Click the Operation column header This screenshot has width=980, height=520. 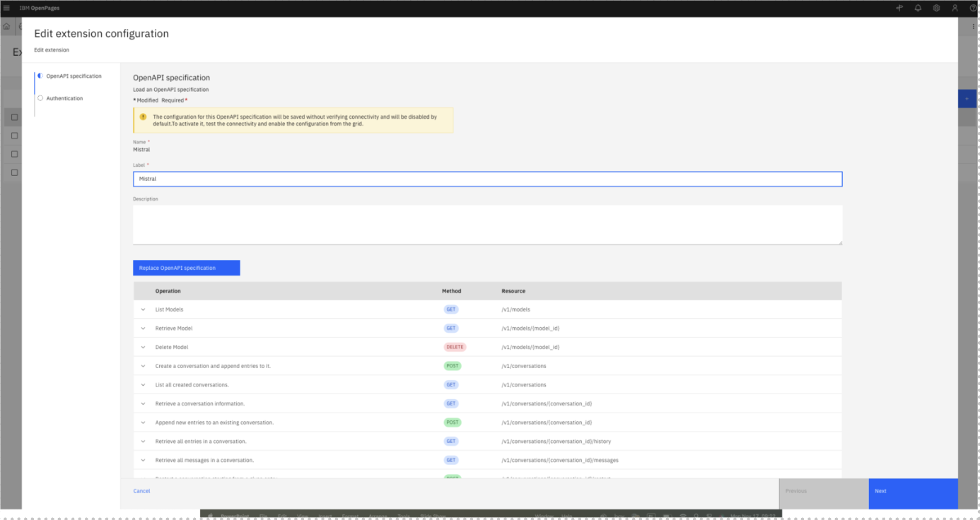(x=168, y=291)
